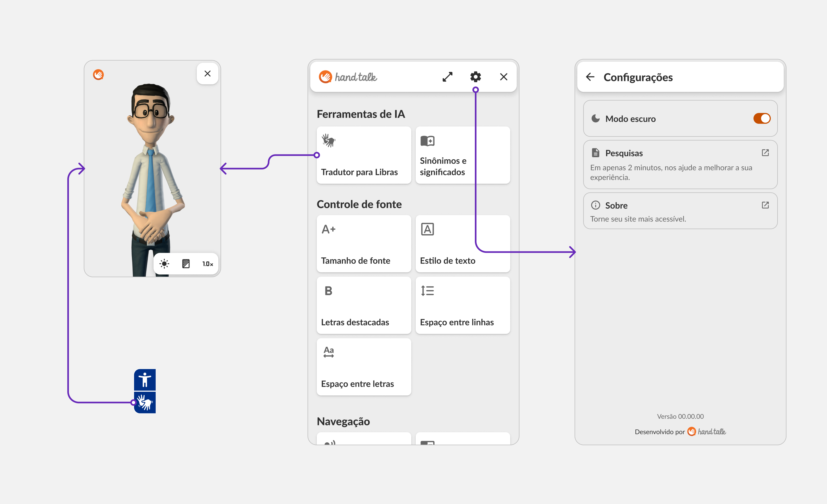Viewport: 827px width, 504px height.
Task: Choose Estilo de texto option
Action: [x=462, y=244]
